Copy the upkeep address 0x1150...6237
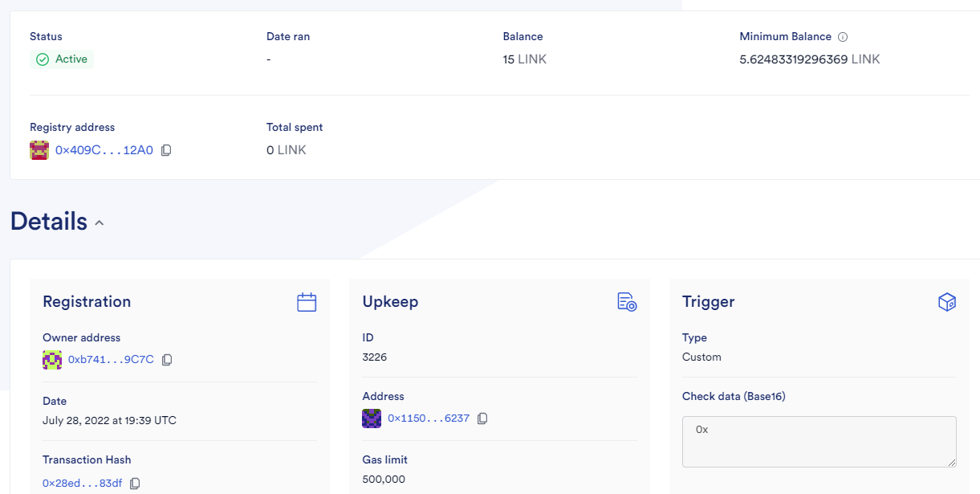 point(482,418)
